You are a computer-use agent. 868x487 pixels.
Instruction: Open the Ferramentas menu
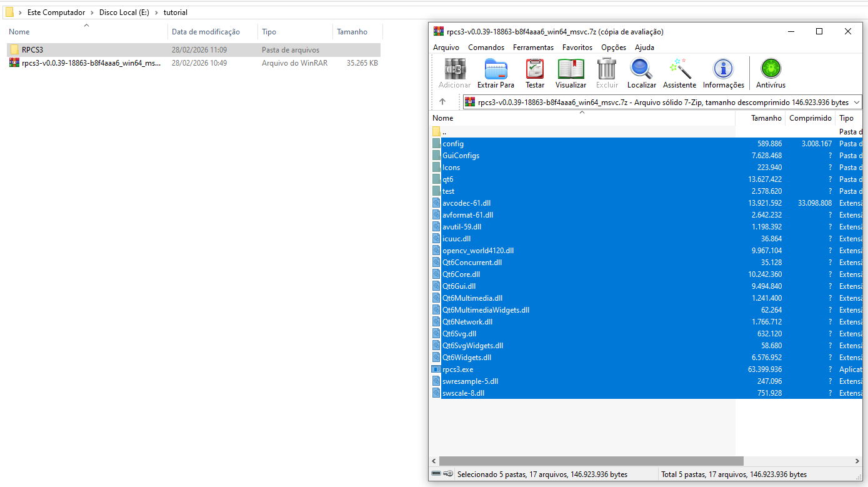533,48
